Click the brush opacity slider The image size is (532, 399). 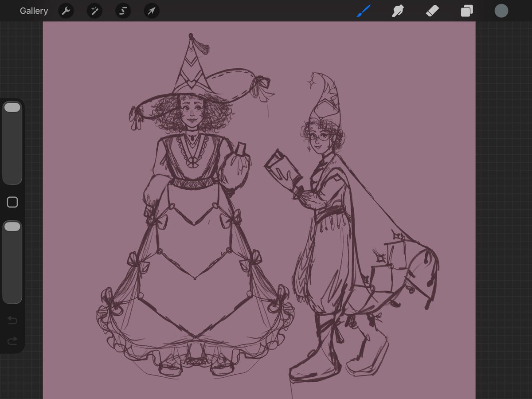(12, 262)
